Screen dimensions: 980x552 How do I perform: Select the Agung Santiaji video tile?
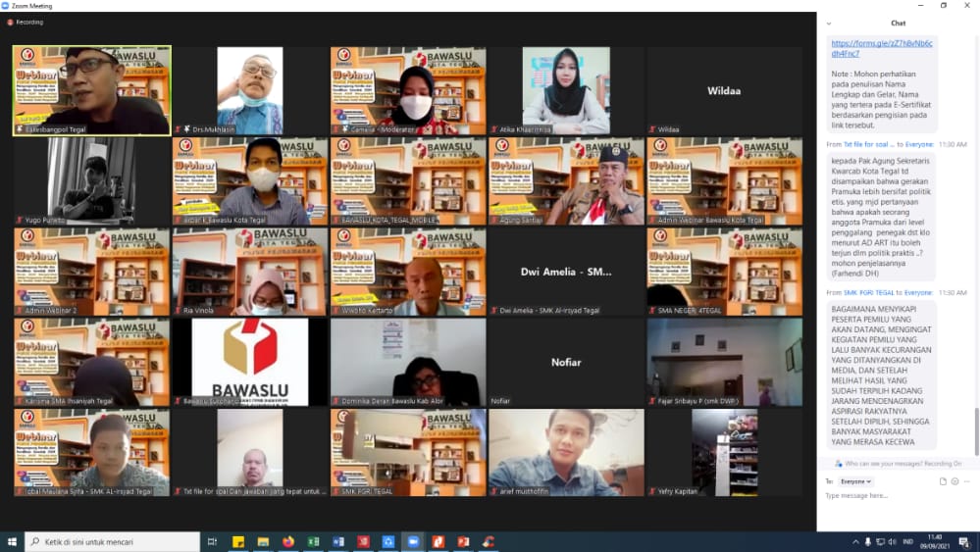[566, 180]
